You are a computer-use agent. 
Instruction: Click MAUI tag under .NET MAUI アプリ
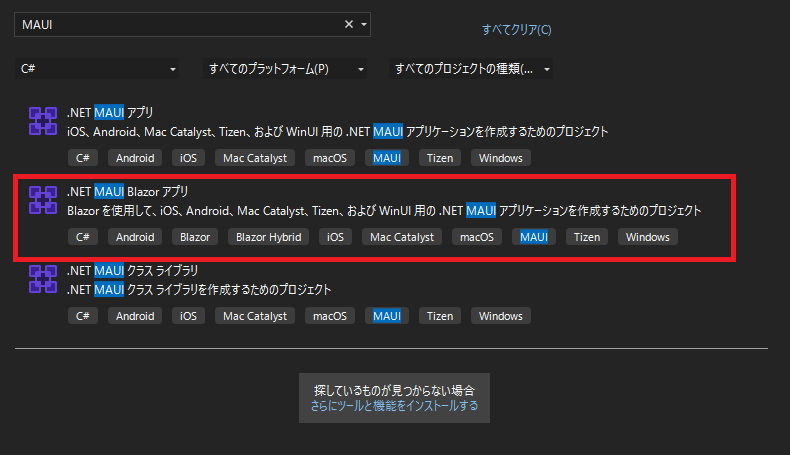(387, 158)
